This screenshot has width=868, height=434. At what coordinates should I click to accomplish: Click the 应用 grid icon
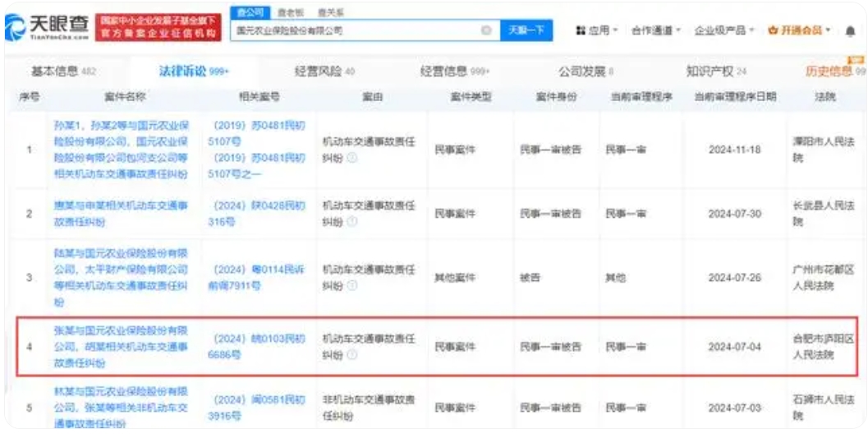coord(581,30)
